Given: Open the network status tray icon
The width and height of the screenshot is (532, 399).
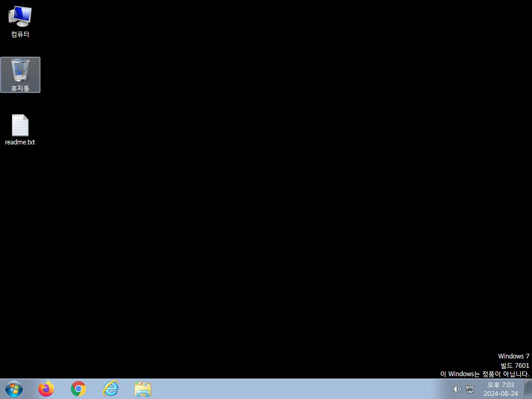Looking at the screenshot, I should (x=470, y=389).
